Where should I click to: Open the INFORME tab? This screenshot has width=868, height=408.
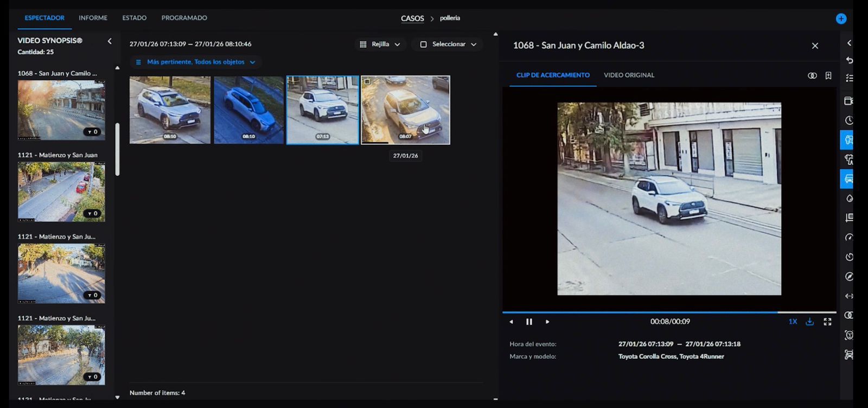pyautogui.click(x=93, y=18)
